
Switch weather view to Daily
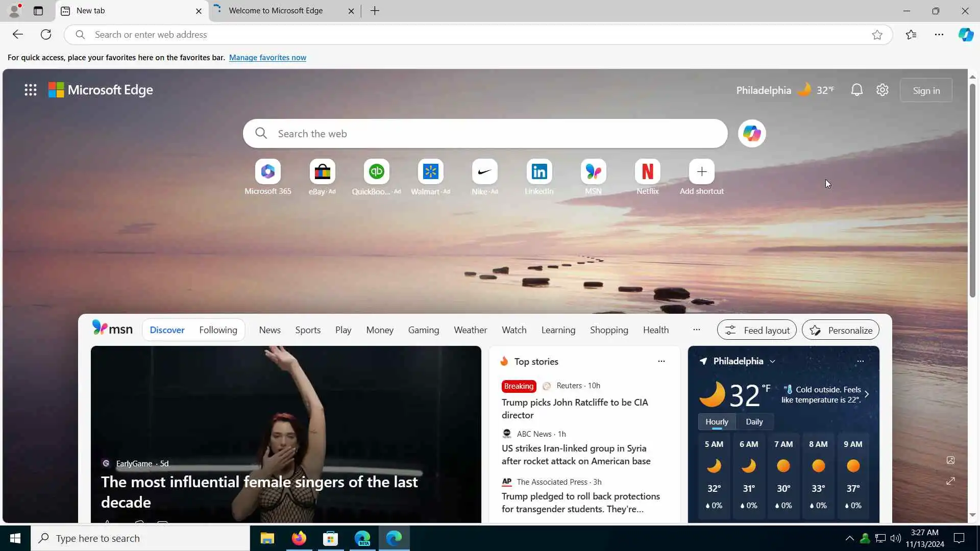754,422
